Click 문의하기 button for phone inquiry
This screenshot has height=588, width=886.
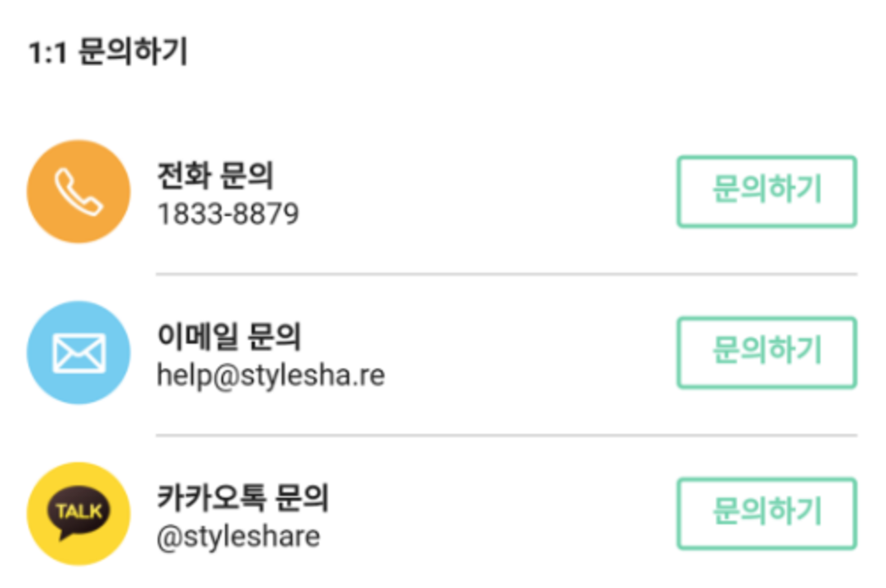tap(767, 191)
